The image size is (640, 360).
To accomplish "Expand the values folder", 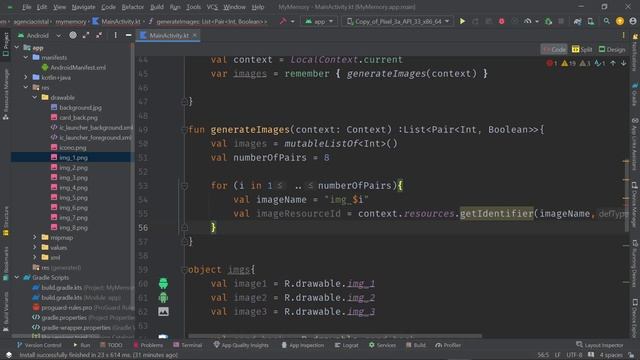I will [35, 247].
